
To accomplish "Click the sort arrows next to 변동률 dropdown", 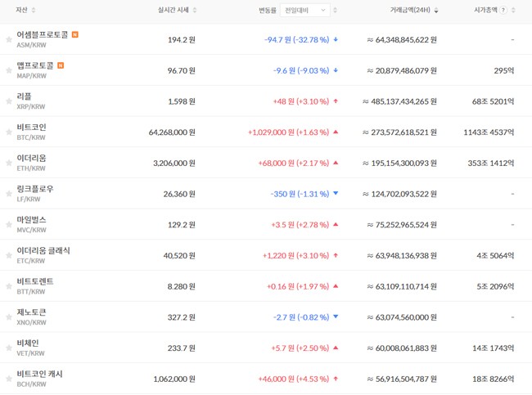I will pyautogui.click(x=336, y=11).
